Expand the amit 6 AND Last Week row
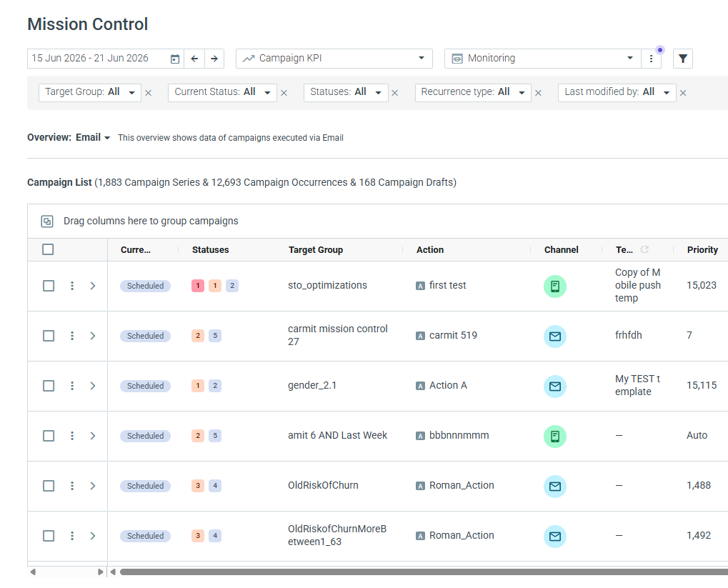 point(93,436)
